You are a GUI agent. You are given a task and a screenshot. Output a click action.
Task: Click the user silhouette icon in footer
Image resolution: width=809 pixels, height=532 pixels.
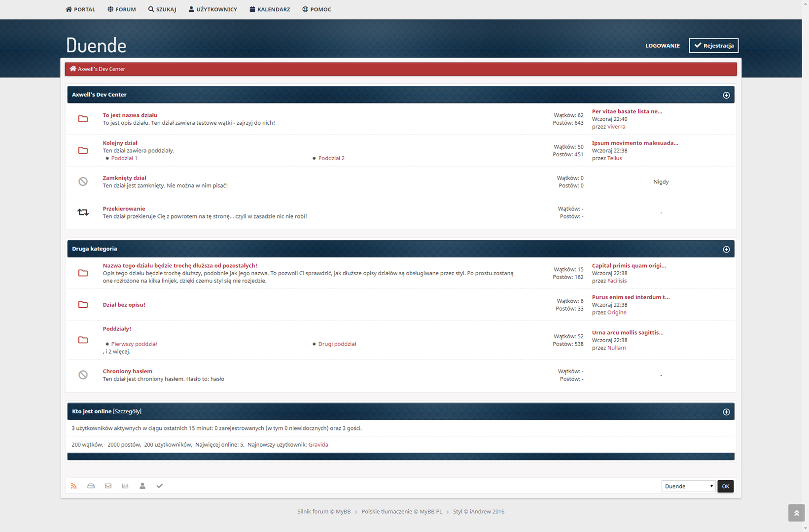142,486
